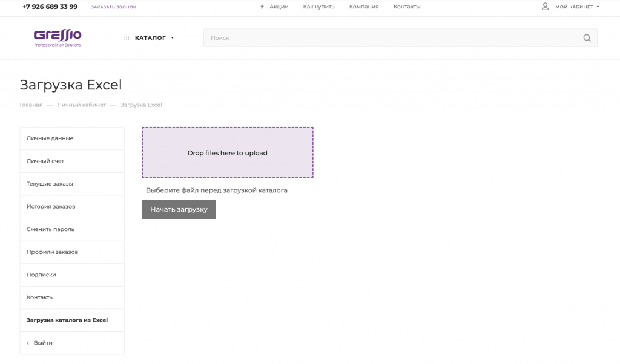Click the catalog grid icon
Screen dimensions: 620x364
(x=127, y=38)
